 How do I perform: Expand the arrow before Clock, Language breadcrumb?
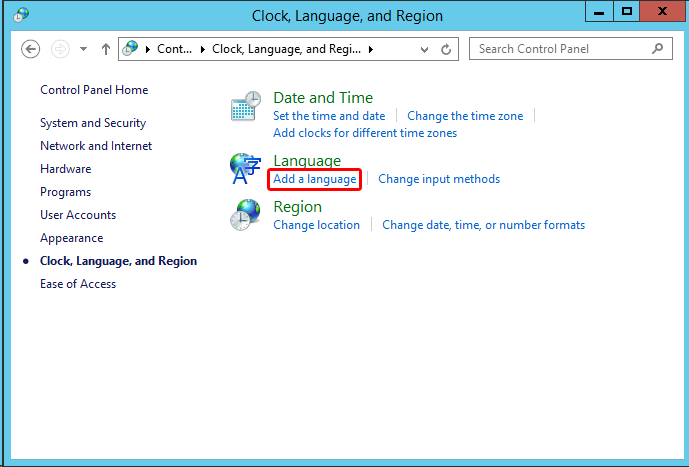click(203, 49)
